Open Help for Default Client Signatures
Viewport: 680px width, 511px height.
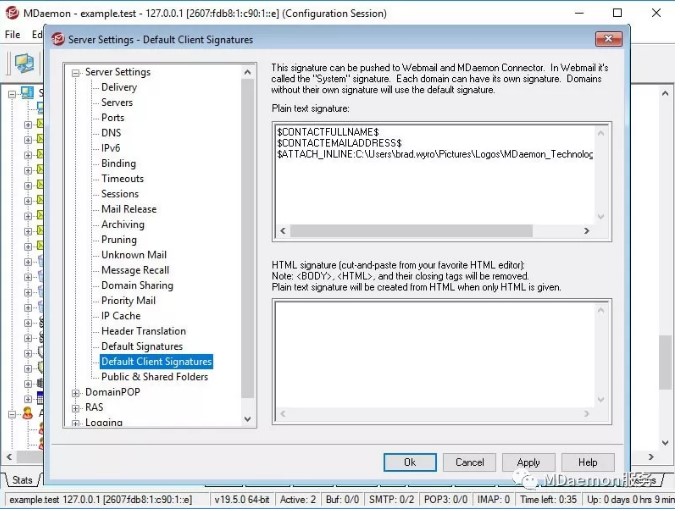(588, 462)
